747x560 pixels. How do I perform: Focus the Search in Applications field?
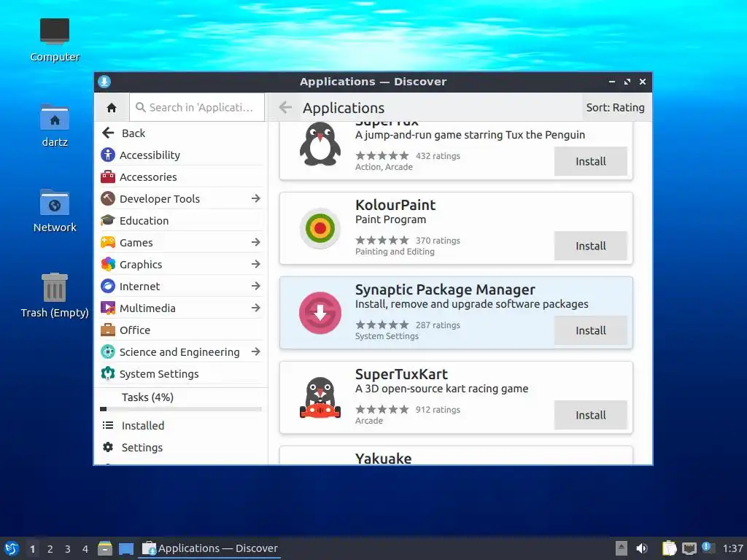(197, 108)
